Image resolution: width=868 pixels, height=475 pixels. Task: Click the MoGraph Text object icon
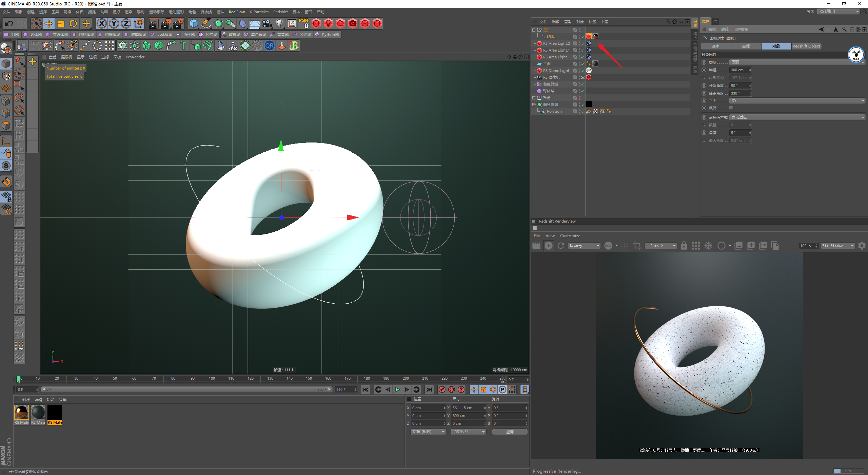[183, 45]
